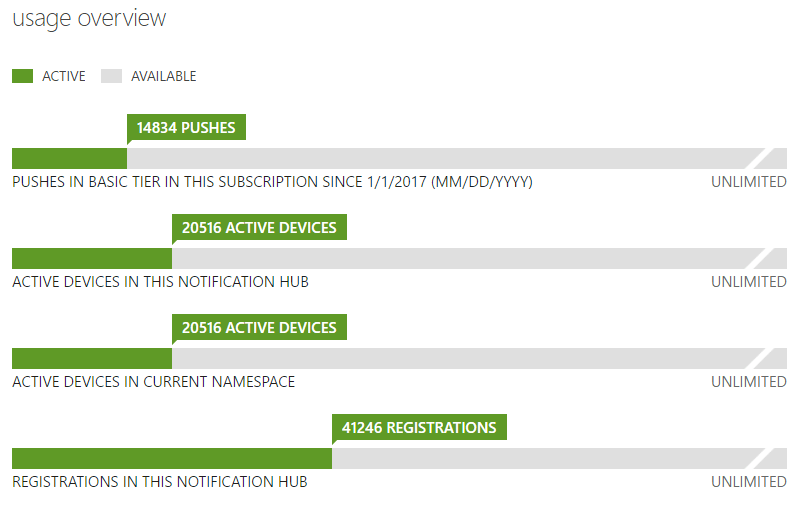806x508 pixels.
Task: Click the green ACTIVE legend swatch
Action: [x=22, y=76]
